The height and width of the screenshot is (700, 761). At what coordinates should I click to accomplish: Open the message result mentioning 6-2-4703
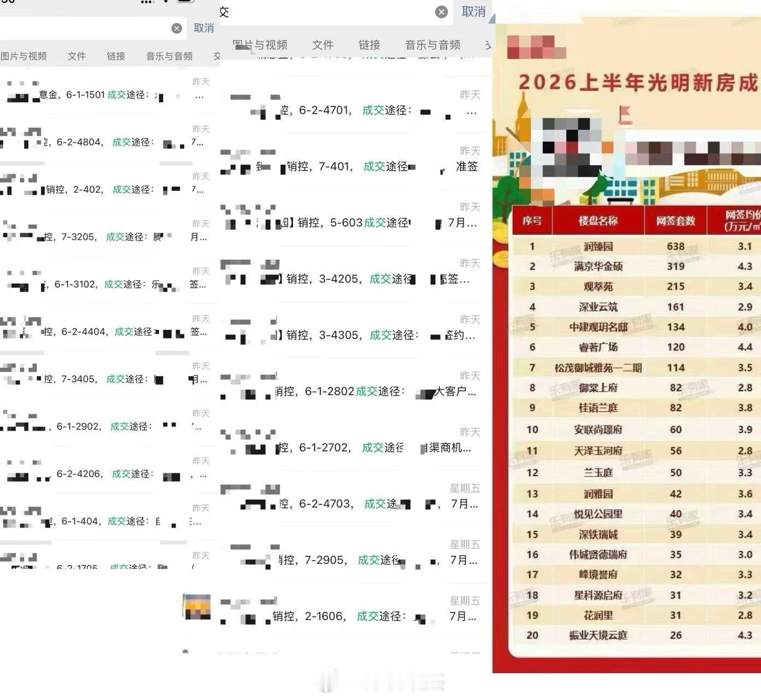[355, 499]
